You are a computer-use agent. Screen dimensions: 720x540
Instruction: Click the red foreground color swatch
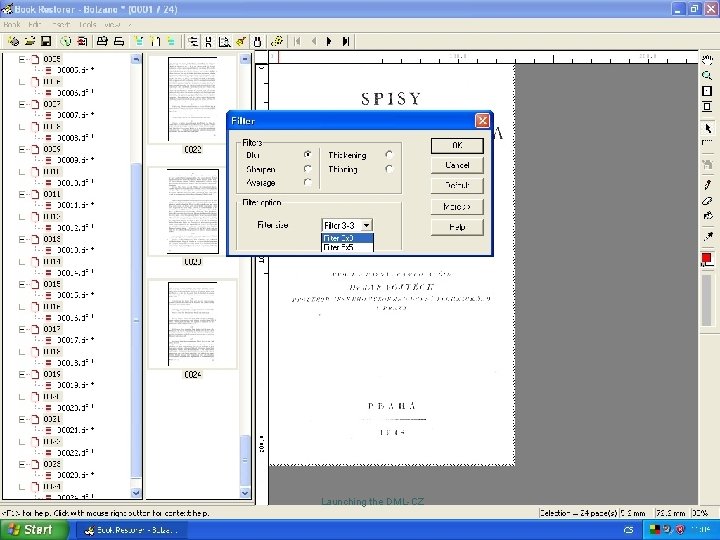(706, 259)
